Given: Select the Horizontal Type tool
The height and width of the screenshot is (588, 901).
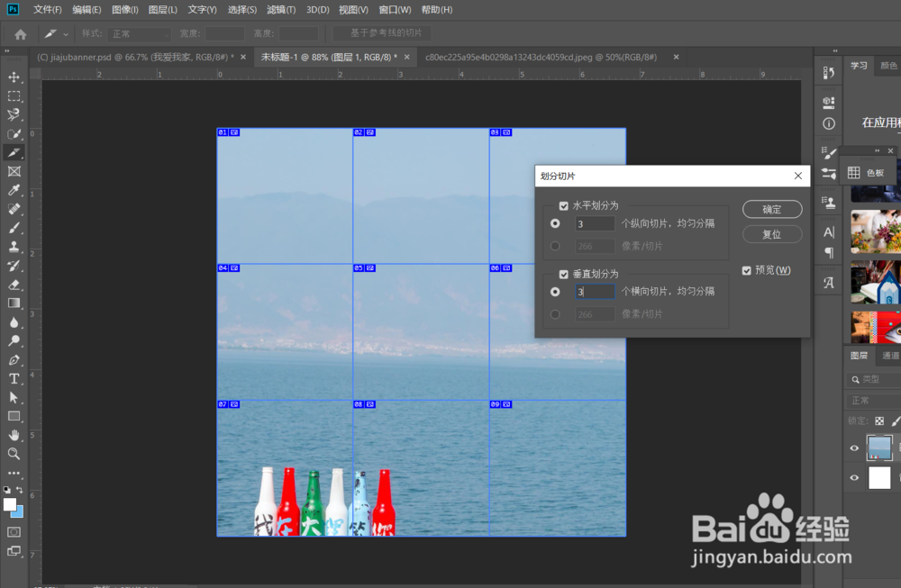Looking at the screenshot, I should click(13, 378).
